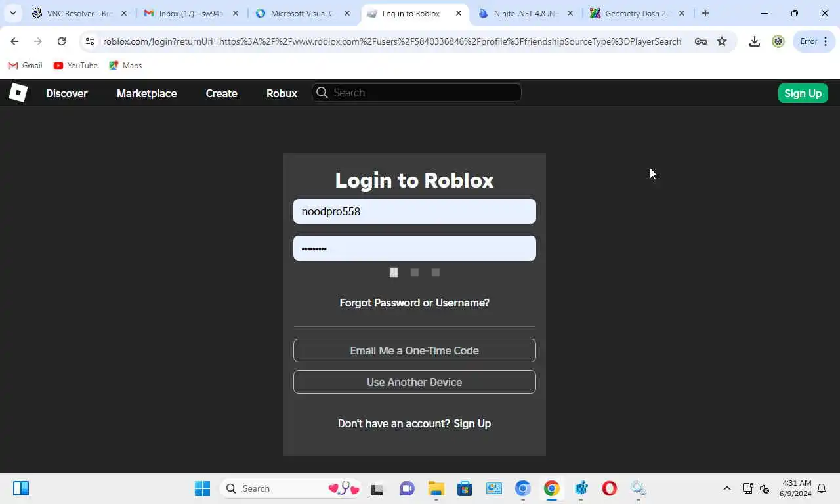The width and height of the screenshot is (840, 504).
Task: Open the Marketplace page
Action: tap(146, 93)
